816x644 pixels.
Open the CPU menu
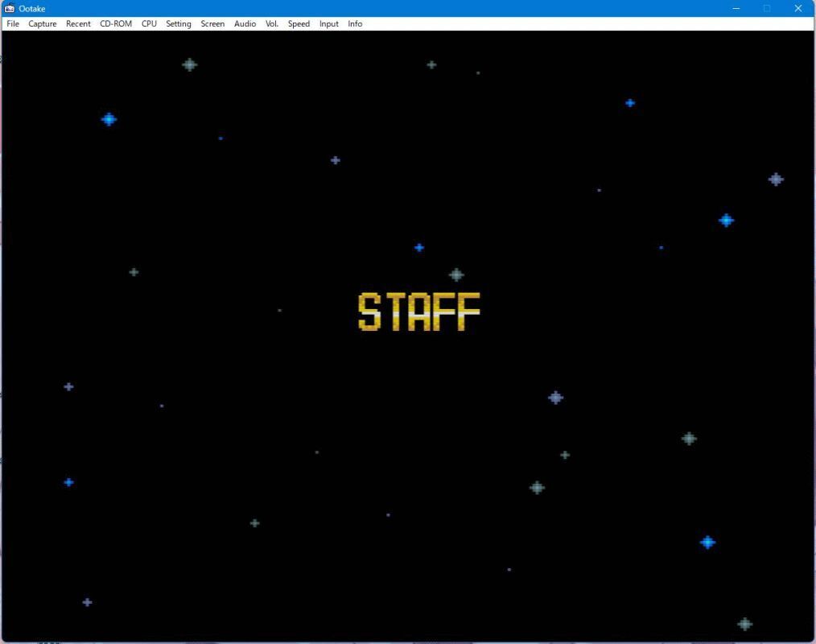click(x=149, y=24)
